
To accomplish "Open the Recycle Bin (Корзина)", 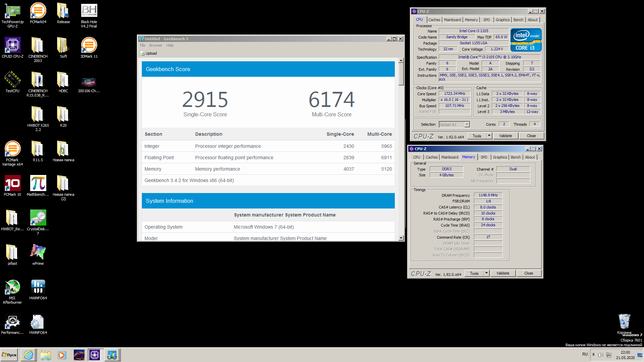I will point(624,324).
